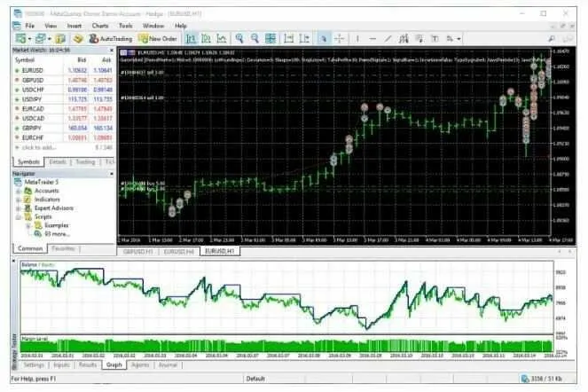Click the 'click to add...' symbol field
588x392 pixels.
pos(39,147)
